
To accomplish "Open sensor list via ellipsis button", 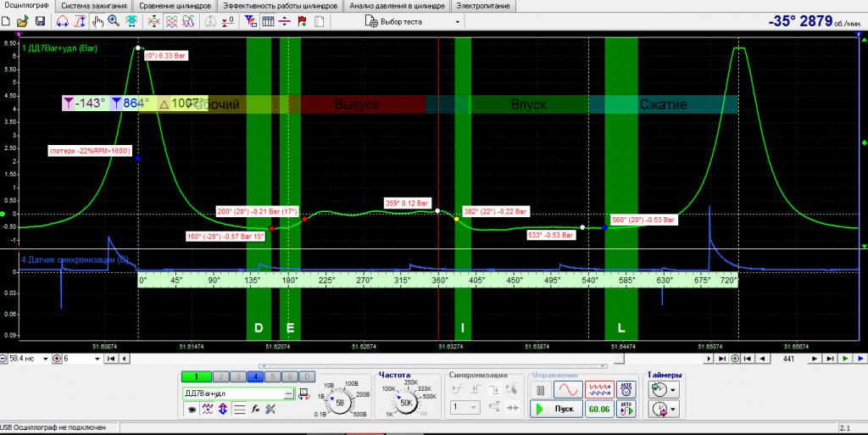I will tap(290, 393).
